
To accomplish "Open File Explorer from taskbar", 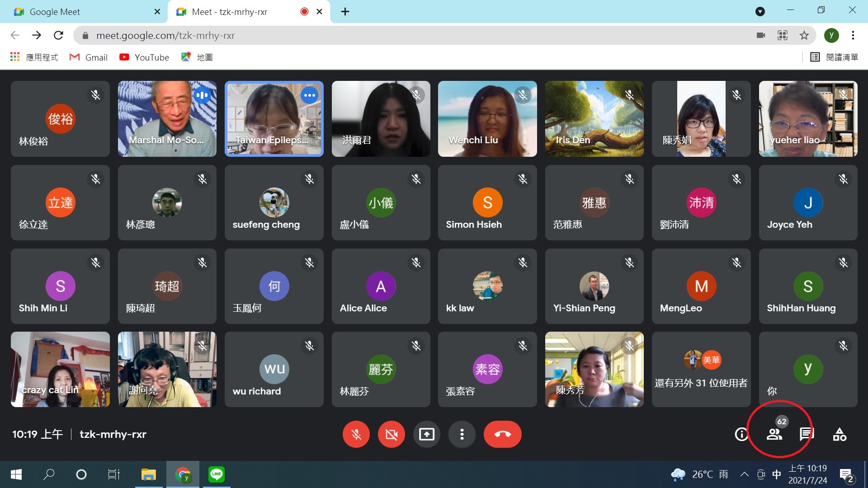I will pyautogui.click(x=148, y=474).
